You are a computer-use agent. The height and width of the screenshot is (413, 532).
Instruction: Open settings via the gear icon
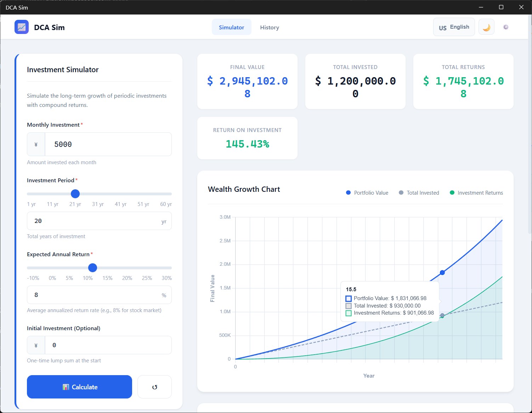[506, 27]
